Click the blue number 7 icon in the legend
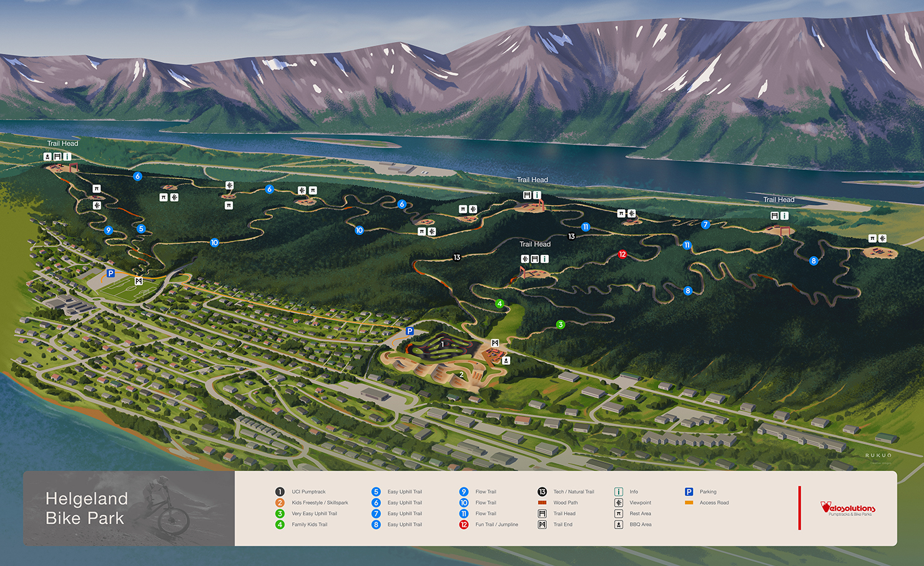924x566 pixels. (376, 514)
